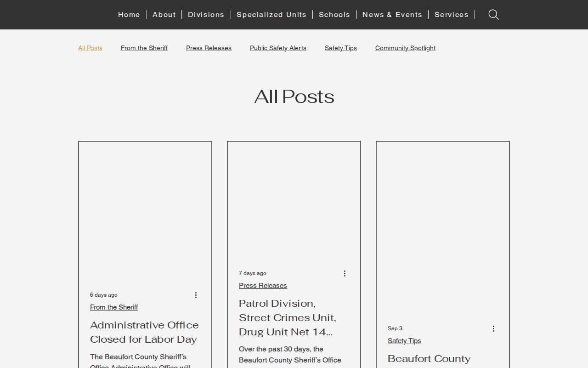This screenshot has width=588, height=368.
Task: Open the site search magnifier icon
Action: (x=494, y=15)
